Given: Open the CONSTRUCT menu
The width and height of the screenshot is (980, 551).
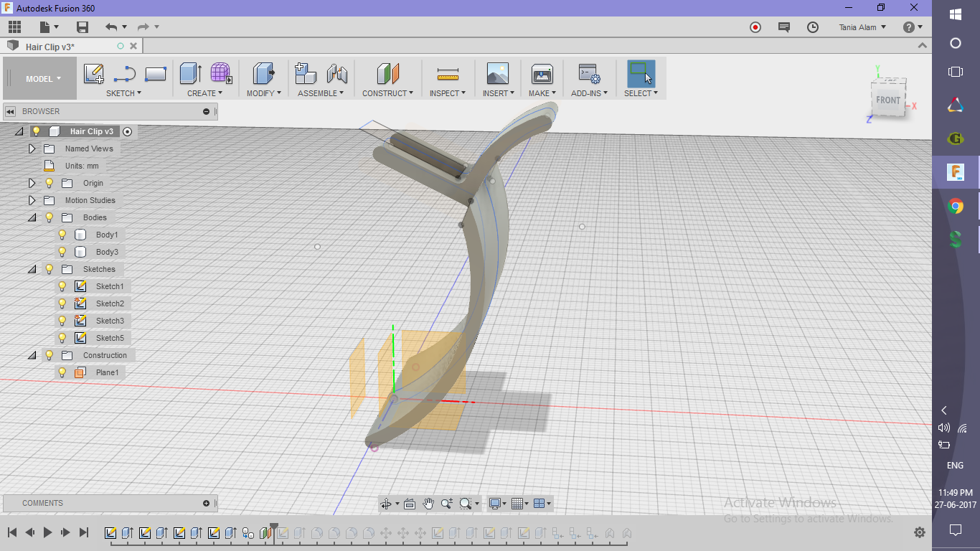Looking at the screenshot, I should coord(388,93).
